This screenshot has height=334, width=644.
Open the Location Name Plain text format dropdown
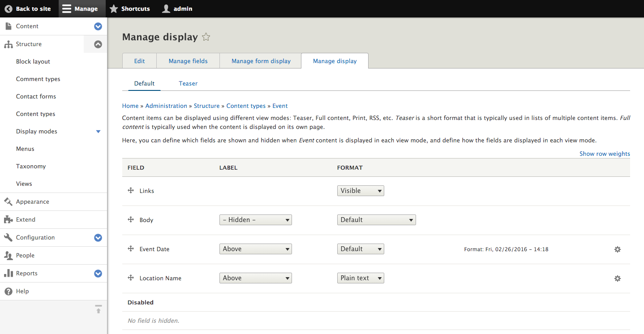point(360,278)
